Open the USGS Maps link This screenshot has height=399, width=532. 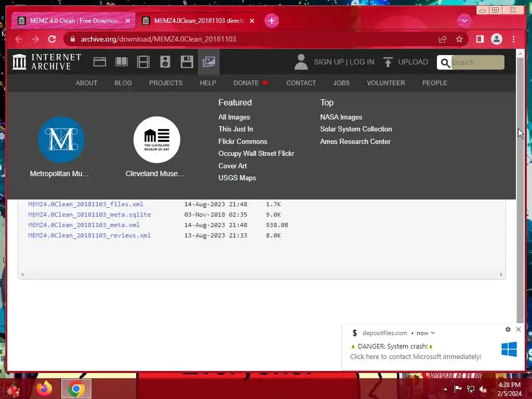tap(237, 178)
